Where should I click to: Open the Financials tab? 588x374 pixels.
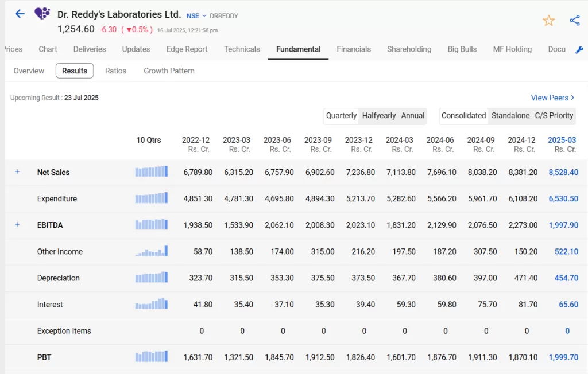tap(354, 49)
